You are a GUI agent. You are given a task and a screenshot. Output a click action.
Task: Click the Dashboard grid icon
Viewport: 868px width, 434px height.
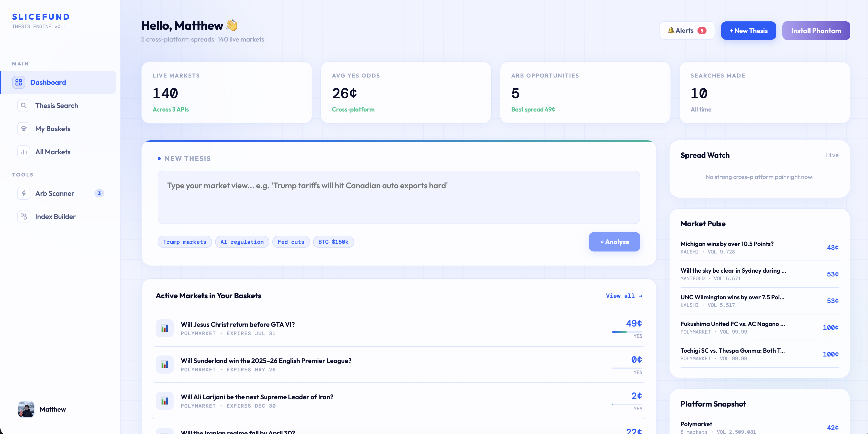[19, 82]
